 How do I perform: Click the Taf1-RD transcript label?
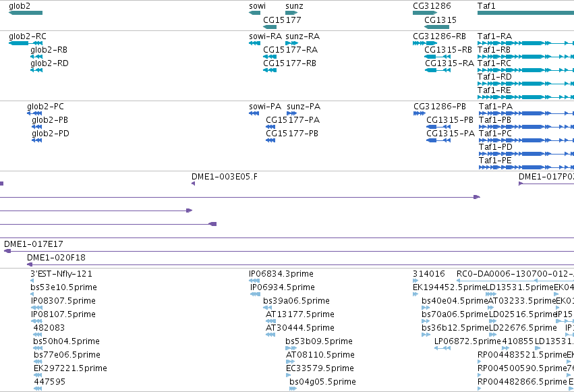coord(494,77)
